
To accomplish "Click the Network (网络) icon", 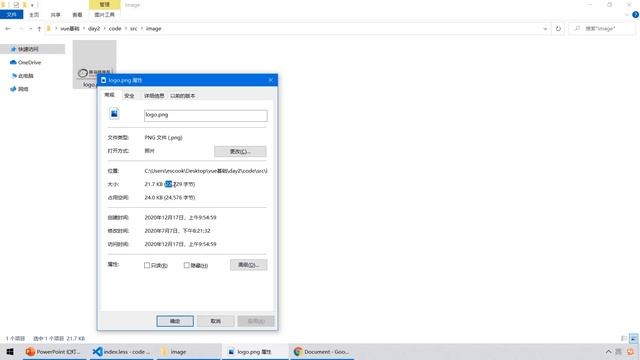I will (13, 89).
